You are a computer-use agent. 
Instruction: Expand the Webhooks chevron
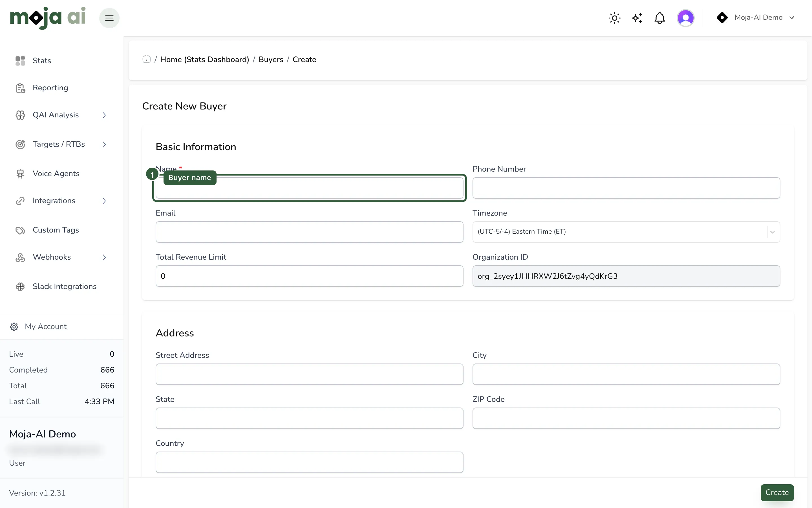104,257
